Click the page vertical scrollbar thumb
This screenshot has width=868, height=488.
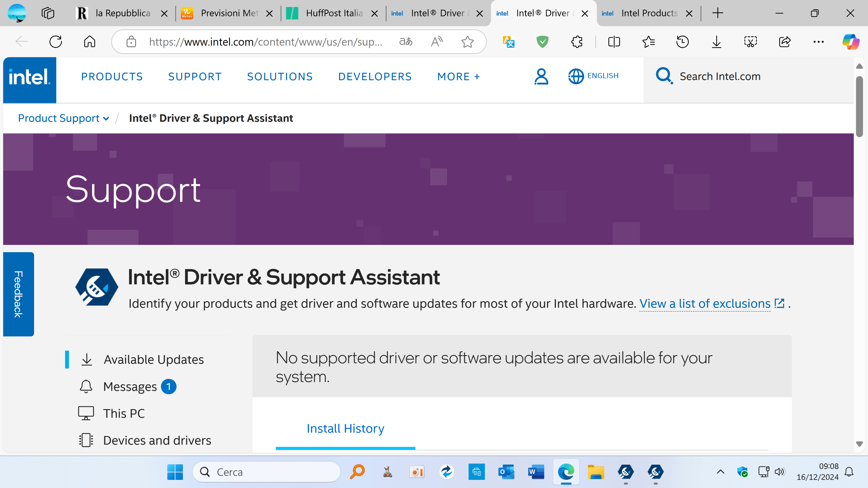click(x=859, y=107)
